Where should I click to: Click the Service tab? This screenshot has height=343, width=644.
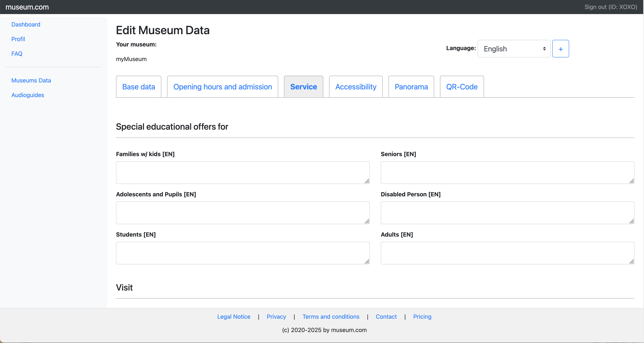tap(303, 87)
